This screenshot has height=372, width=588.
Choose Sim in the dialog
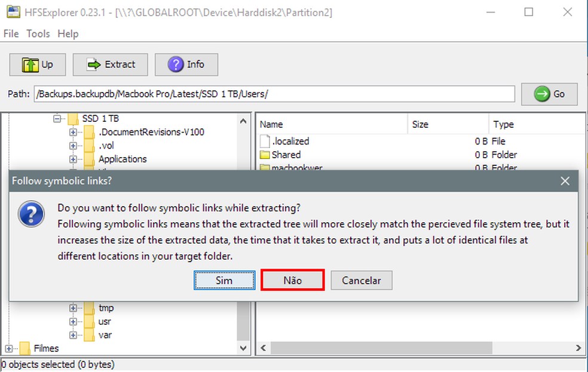[x=224, y=280]
